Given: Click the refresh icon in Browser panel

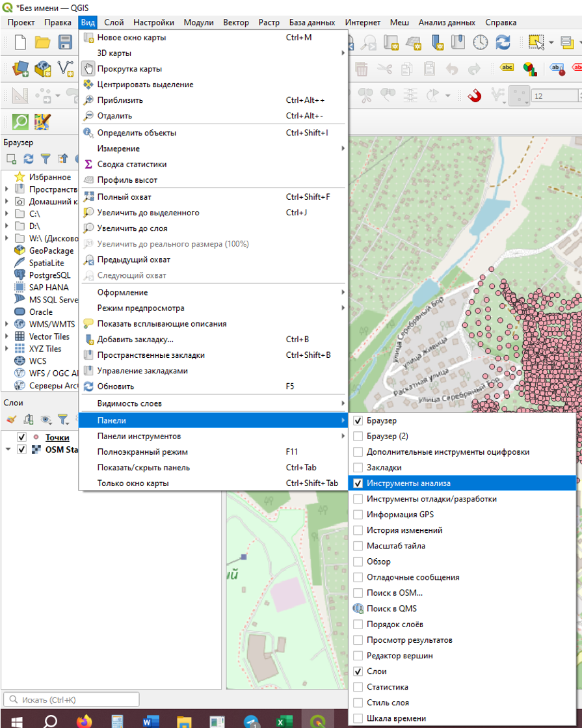Looking at the screenshot, I should [x=28, y=158].
